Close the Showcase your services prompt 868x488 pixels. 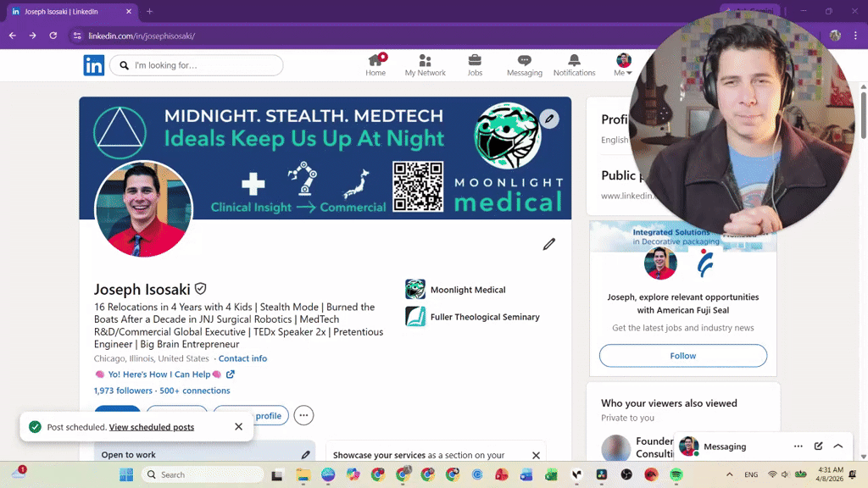click(536, 455)
